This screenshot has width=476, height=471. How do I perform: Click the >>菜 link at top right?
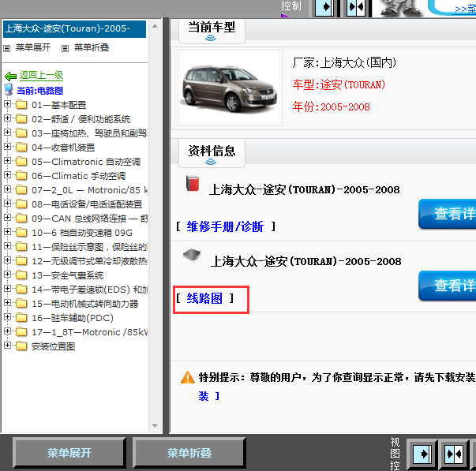coord(466,9)
